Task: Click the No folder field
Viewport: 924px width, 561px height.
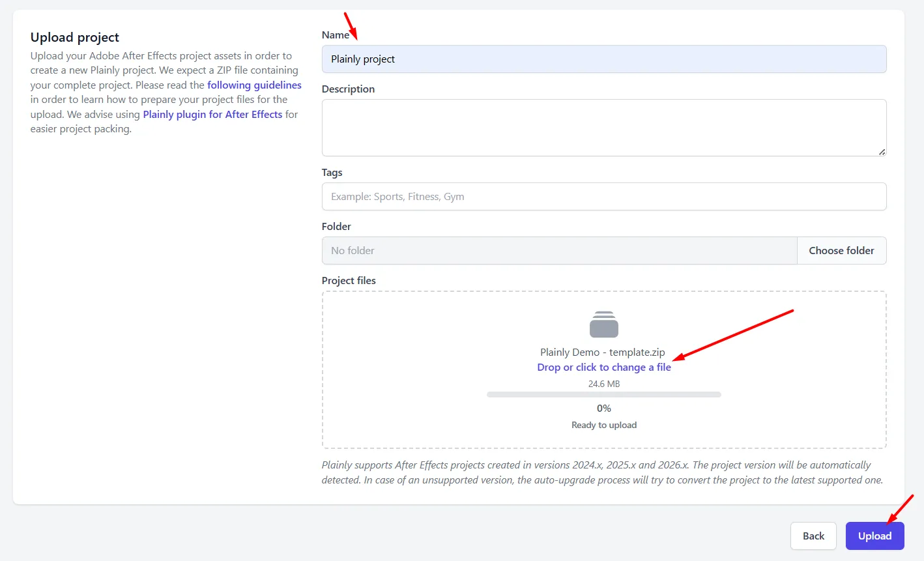Action: (559, 250)
